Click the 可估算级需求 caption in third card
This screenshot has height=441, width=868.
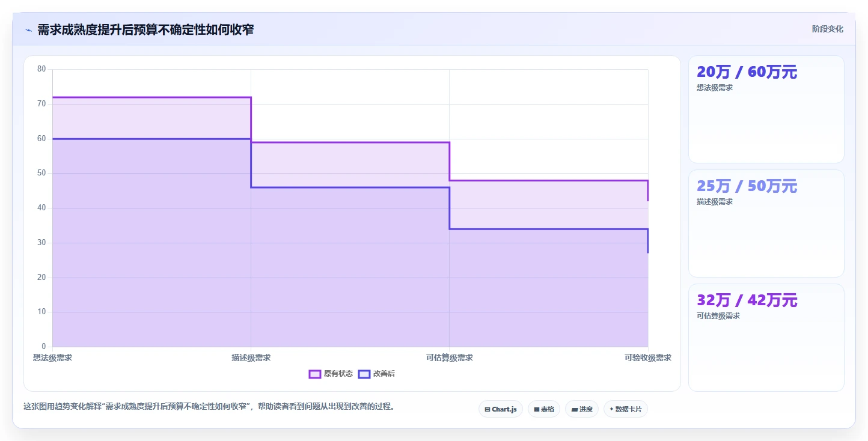718,316
